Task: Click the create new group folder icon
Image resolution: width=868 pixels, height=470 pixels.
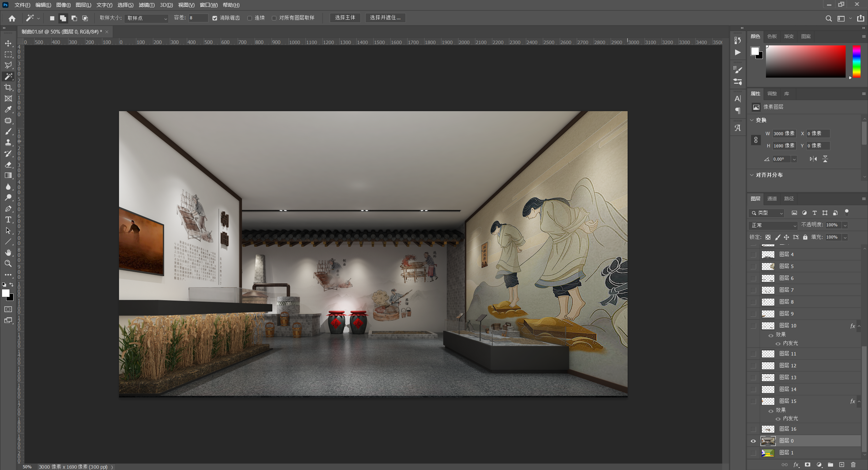Action: (x=830, y=465)
